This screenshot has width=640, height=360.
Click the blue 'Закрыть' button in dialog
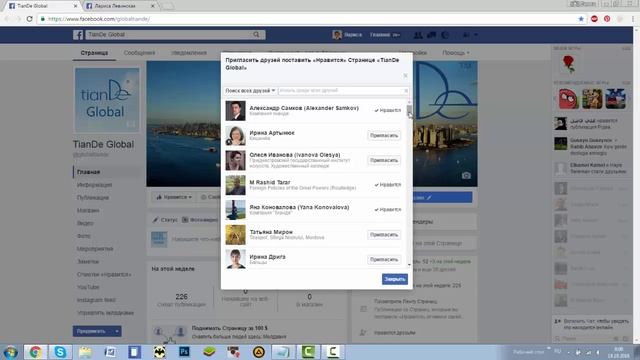pyautogui.click(x=395, y=279)
